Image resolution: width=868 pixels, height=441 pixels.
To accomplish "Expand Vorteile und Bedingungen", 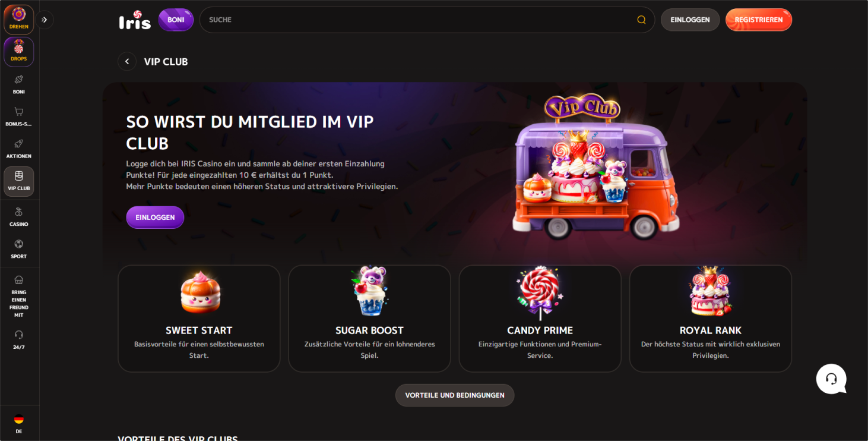I will tap(455, 395).
